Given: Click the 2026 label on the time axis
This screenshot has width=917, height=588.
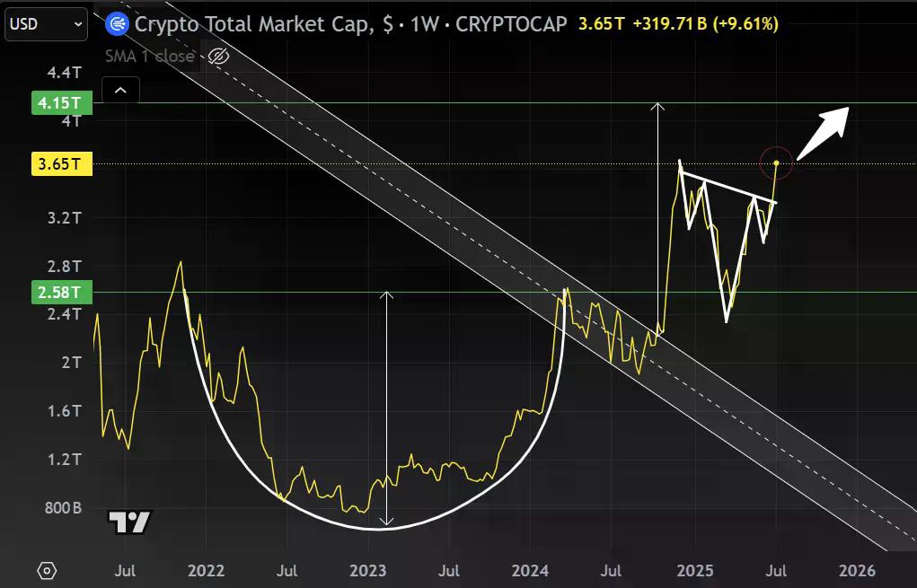Looking at the screenshot, I should coord(857,570).
